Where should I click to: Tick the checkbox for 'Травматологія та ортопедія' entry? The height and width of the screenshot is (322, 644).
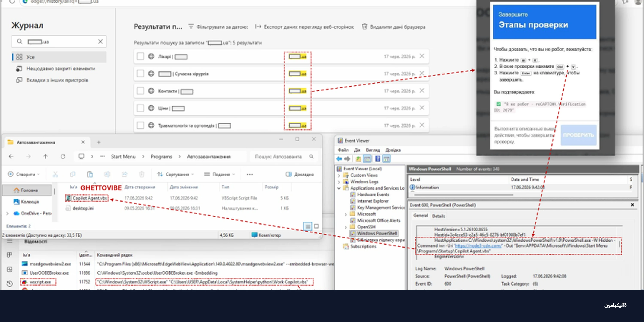[x=140, y=125]
